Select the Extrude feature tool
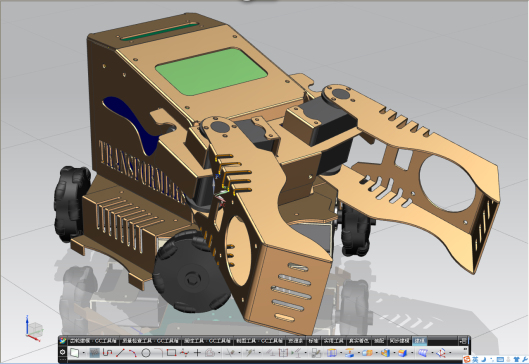This screenshot has width=529, height=364. click(x=332, y=353)
